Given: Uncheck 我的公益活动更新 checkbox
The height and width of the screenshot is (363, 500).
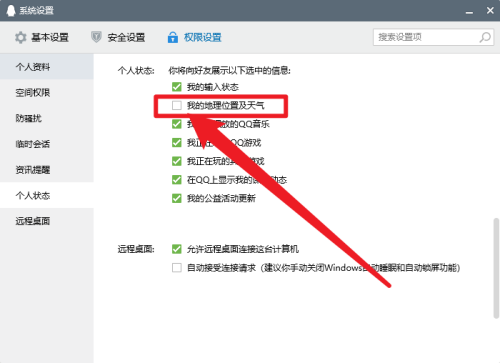Looking at the screenshot, I should [x=177, y=198].
